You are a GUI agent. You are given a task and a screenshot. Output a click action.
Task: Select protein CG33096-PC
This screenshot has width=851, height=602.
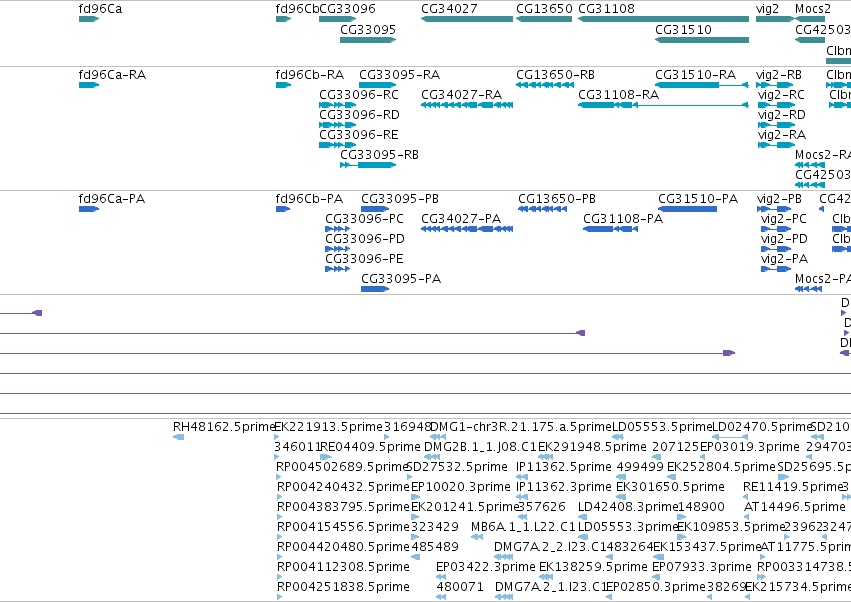coord(338,229)
